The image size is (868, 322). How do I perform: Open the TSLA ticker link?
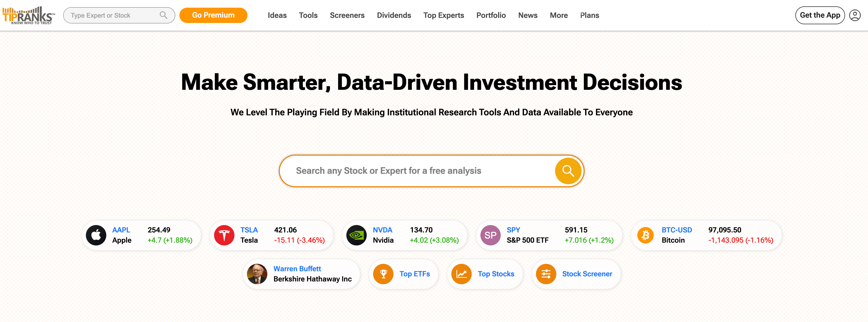coord(249,230)
